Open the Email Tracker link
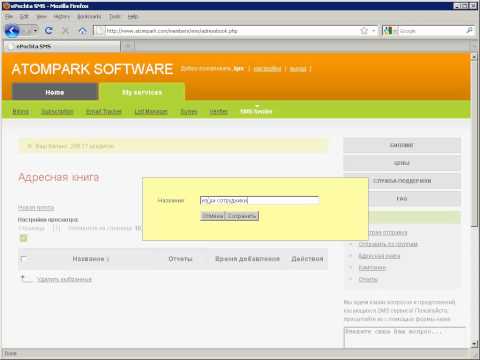The height and width of the screenshot is (360, 480). [x=104, y=111]
